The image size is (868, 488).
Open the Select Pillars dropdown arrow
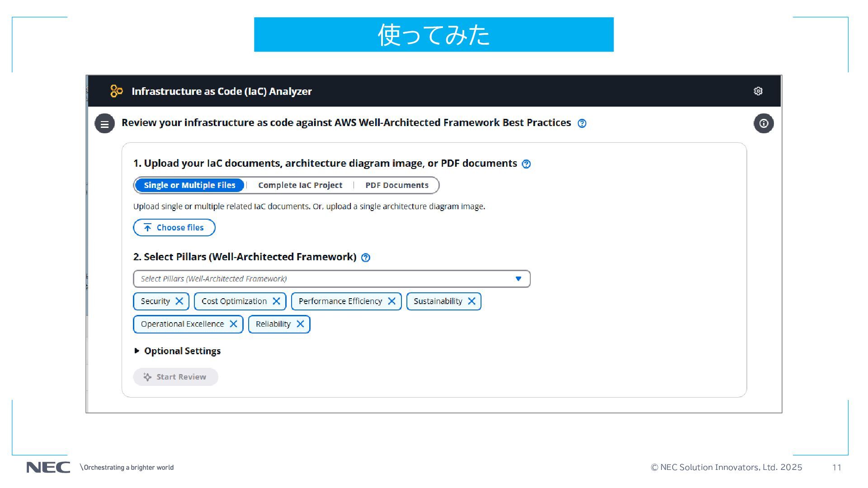pos(519,279)
